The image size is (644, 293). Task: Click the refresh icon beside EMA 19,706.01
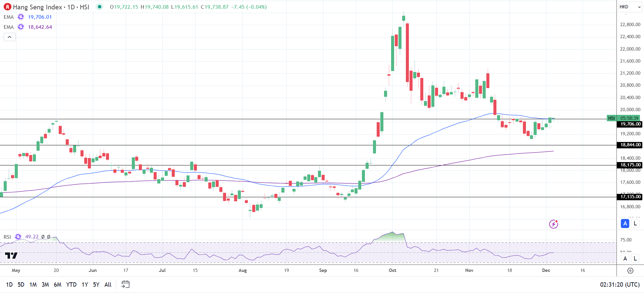21,17
